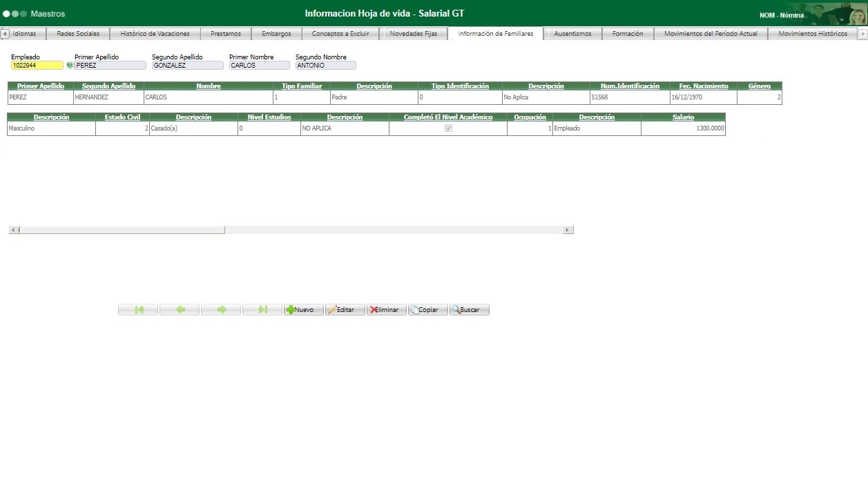Click the Empleado input field
The image size is (868, 486).
pos(37,66)
